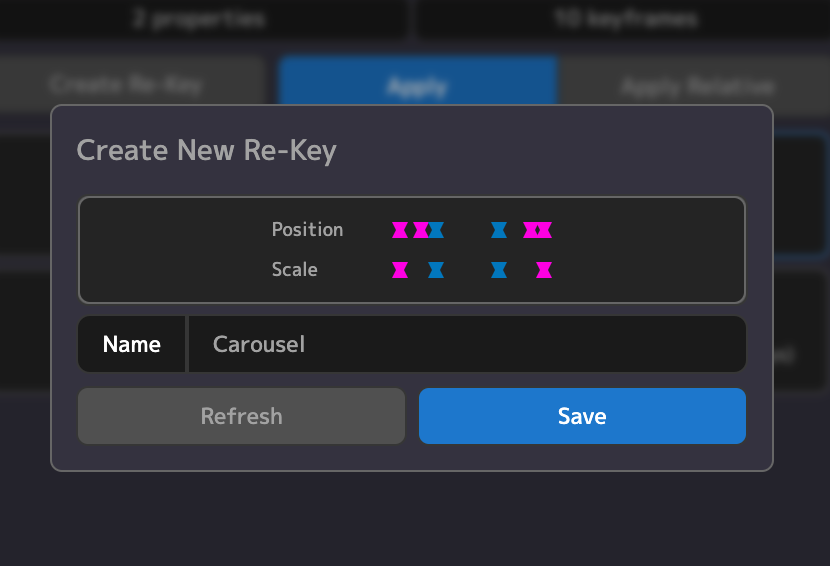
Task: Select the first blue Scale keyframe
Action: (x=436, y=270)
